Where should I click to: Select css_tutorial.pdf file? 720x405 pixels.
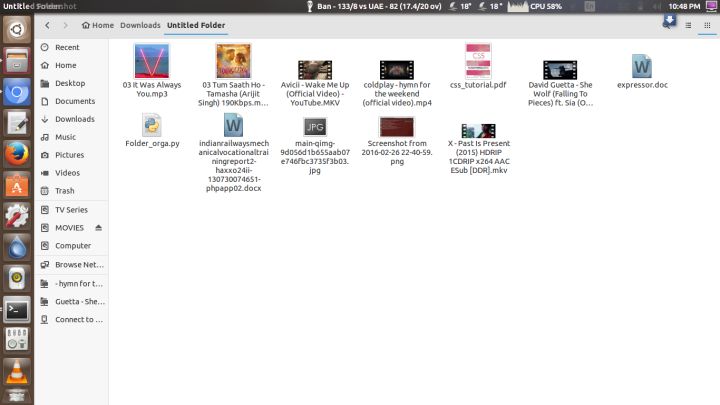click(x=478, y=66)
